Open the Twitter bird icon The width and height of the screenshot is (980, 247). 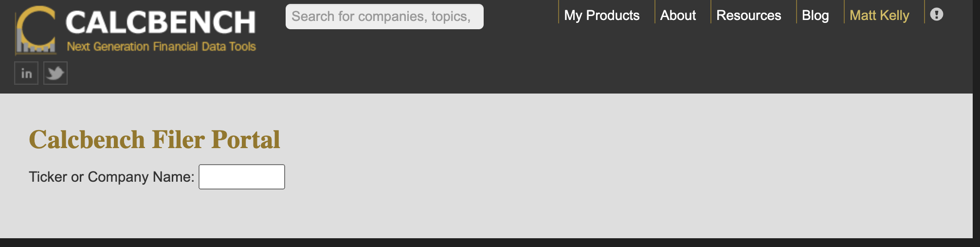55,73
